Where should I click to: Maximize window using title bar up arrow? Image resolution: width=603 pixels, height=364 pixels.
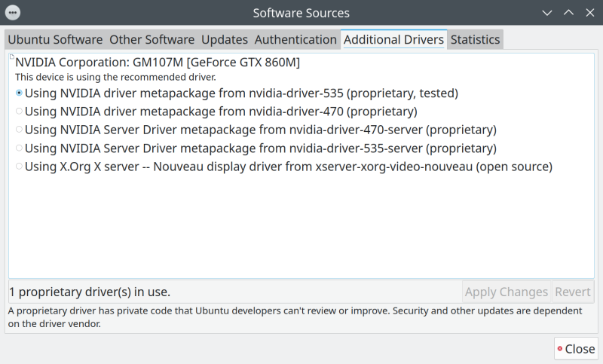click(x=568, y=13)
